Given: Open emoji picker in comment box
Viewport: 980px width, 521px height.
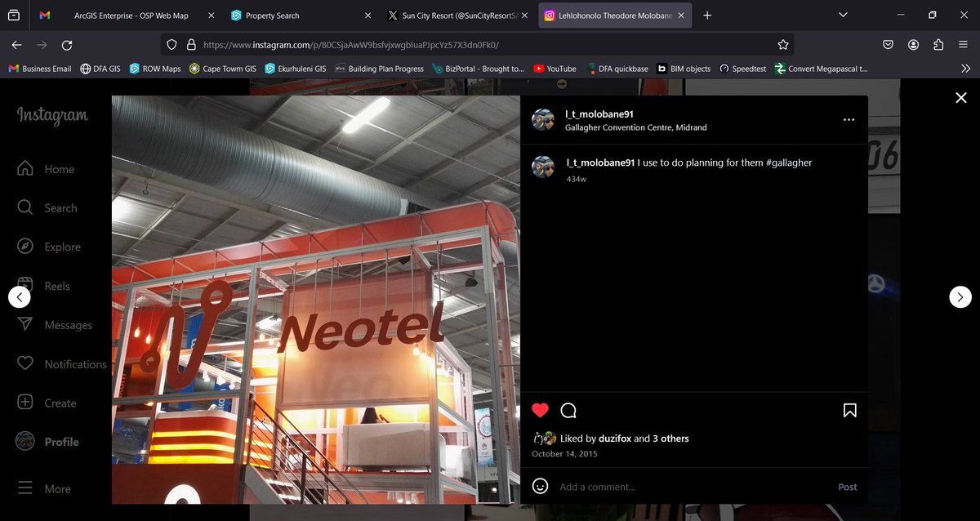Looking at the screenshot, I should (x=540, y=486).
